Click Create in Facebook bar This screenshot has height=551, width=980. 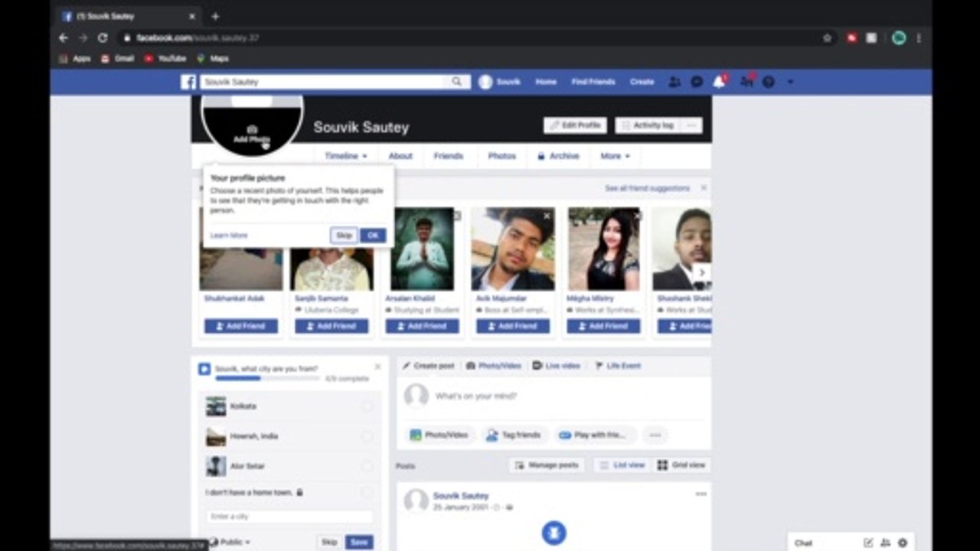tap(642, 82)
